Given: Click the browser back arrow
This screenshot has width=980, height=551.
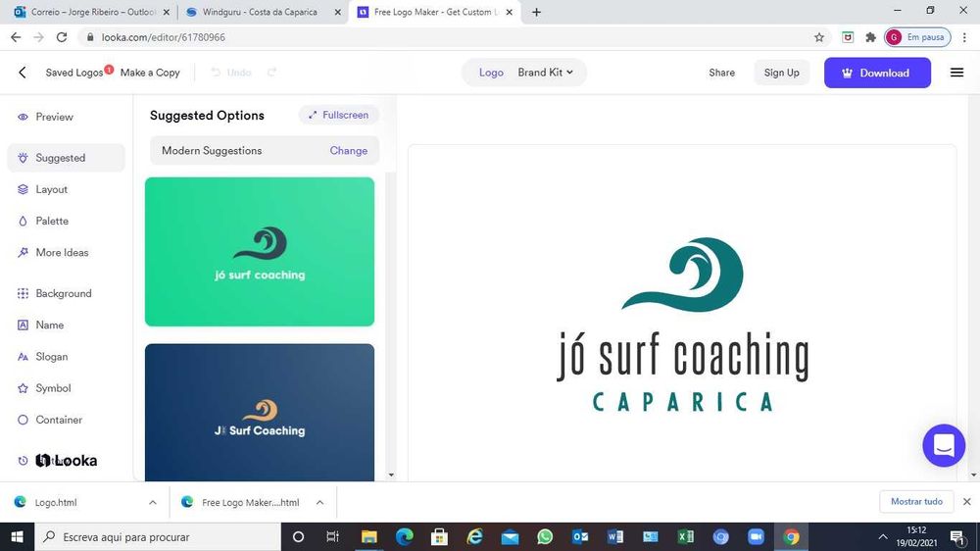Looking at the screenshot, I should 16,37.
